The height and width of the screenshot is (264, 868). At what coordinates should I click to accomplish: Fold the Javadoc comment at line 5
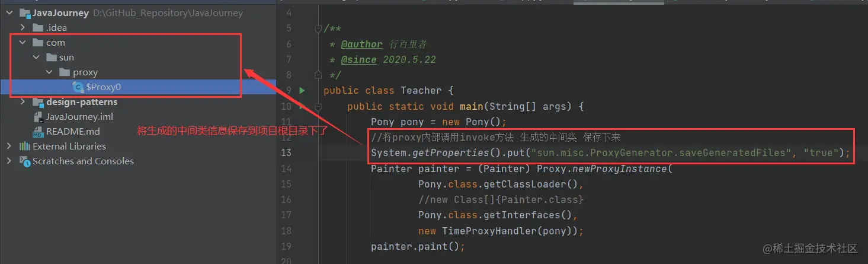coord(318,28)
